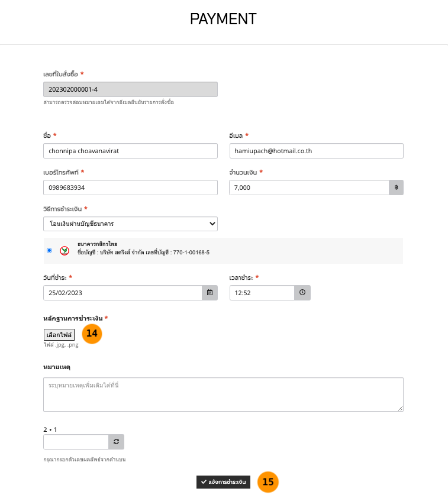Click the email field with hamiupach@hotmail.co.th
This screenshot has height=501, width=448.
coord(316,151)
